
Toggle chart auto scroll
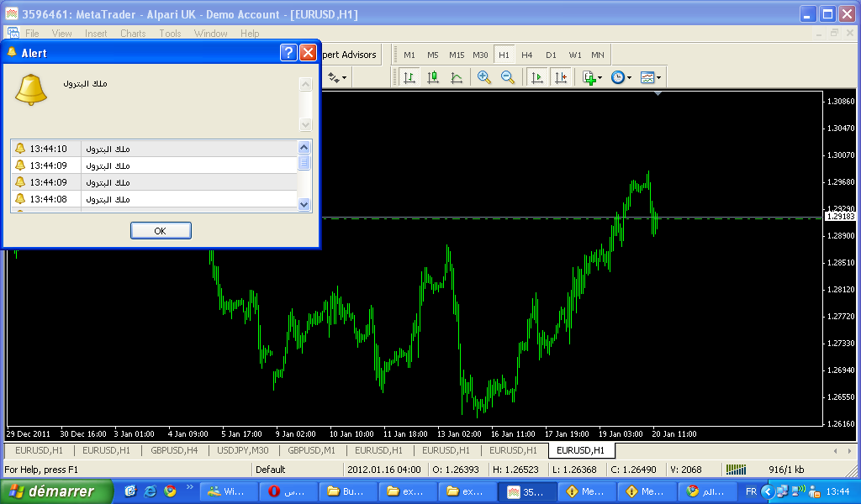[x=537, y=77]
